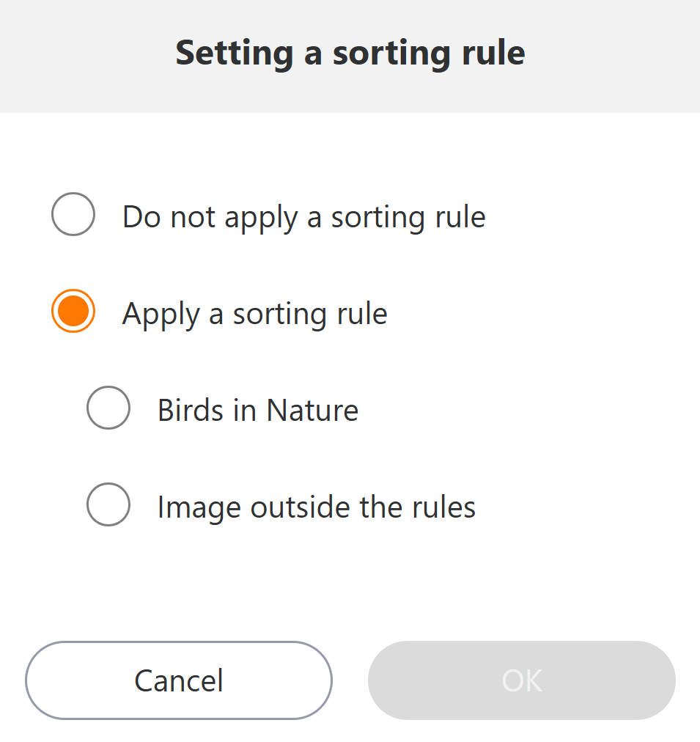700x742 pixels.
Task: Click the orange dot inside the selected radio
Action: [73, 312]
